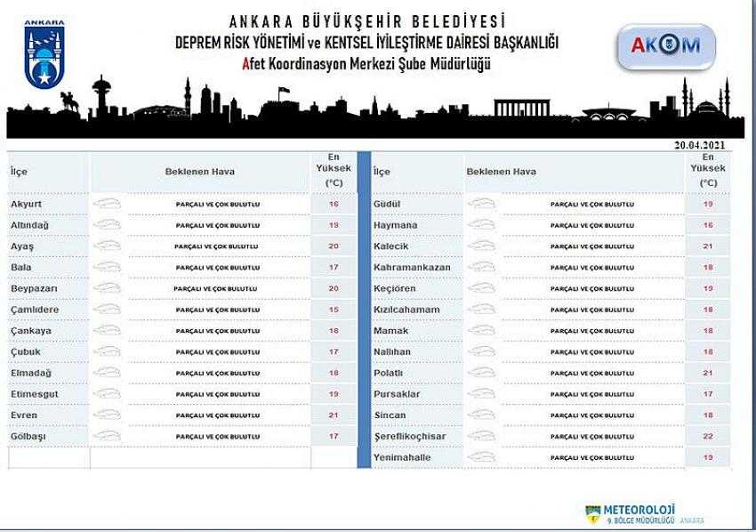Click the cloud icon next to Güdül
756x532 pixels.
(481, 204)
